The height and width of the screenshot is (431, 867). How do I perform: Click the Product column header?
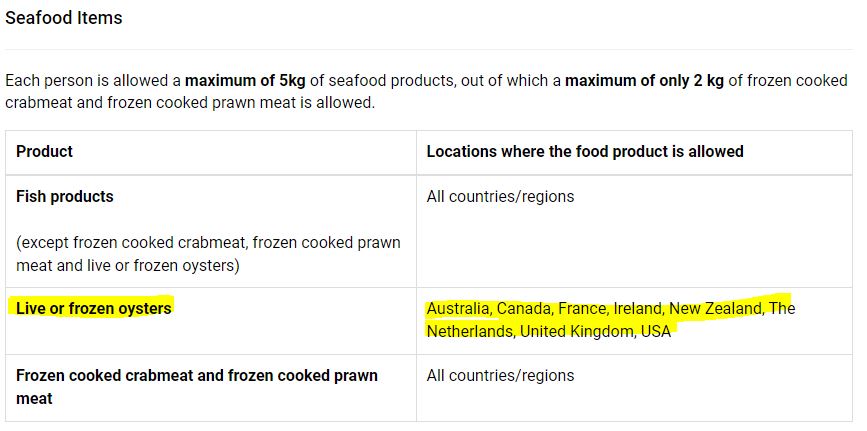[44, 152]
